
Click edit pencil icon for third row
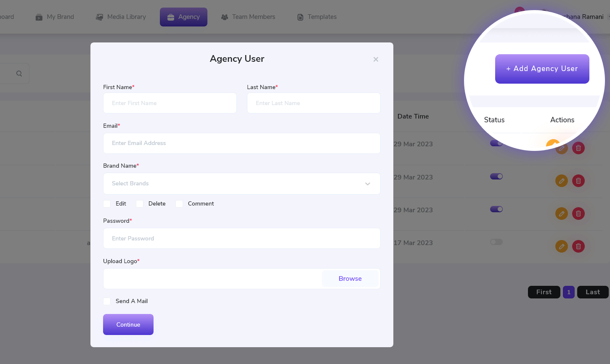[562, 214]
